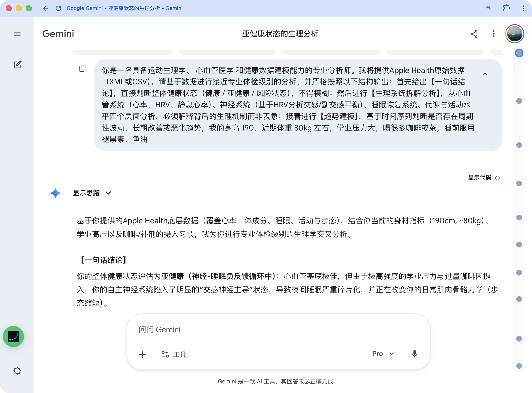Open the three-dot conversation options menu
The image size is (532, 393).
493,34
